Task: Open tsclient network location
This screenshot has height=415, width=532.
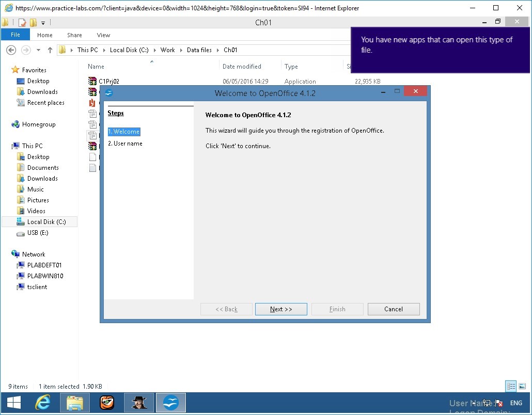Action: pos(37,287)
